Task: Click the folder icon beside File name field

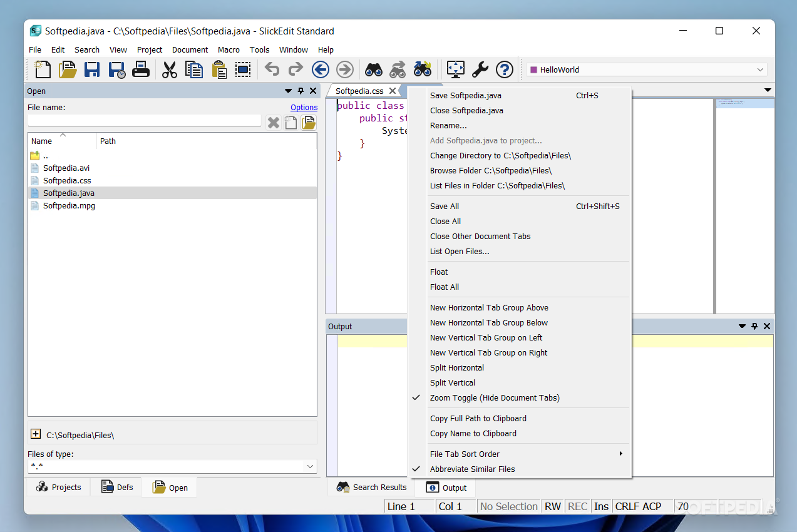Action: [x=309, y=123]
